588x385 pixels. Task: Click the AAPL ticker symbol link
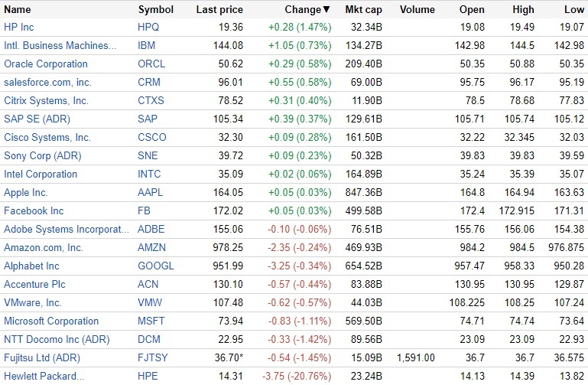[150, 192]
